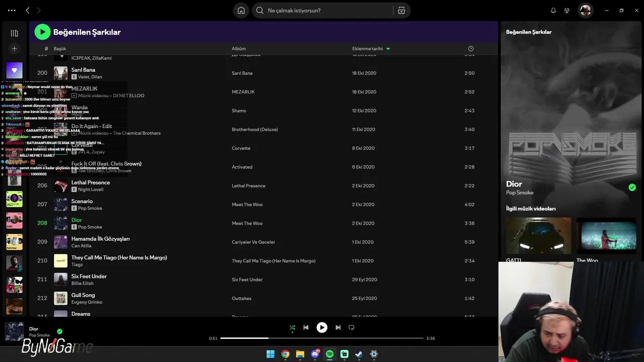
Task: Sort by the # column header
Action: pyautogui.click(x=46, y=49)
